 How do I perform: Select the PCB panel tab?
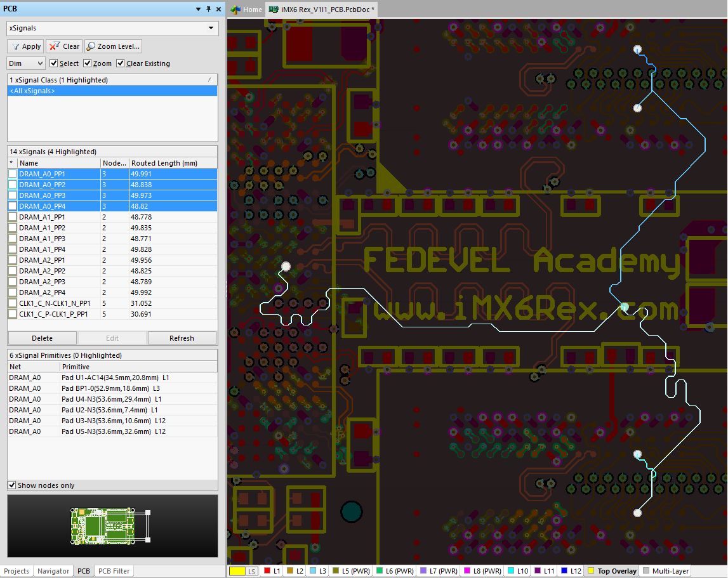[x=84, y=571]
